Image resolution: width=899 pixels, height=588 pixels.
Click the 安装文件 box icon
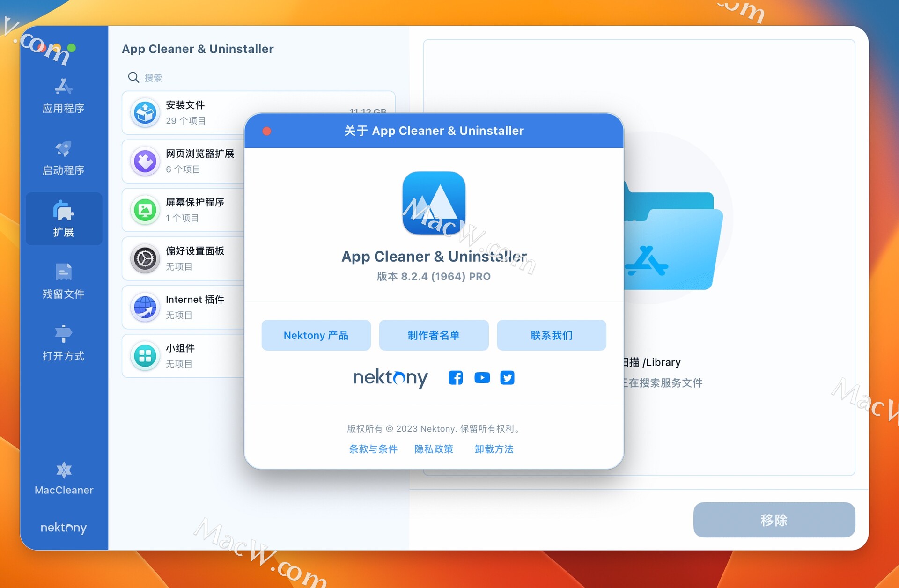[x=145, y=113]
